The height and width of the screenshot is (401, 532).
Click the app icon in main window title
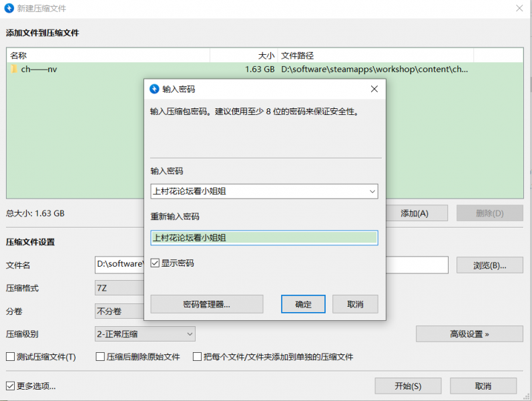9,8
